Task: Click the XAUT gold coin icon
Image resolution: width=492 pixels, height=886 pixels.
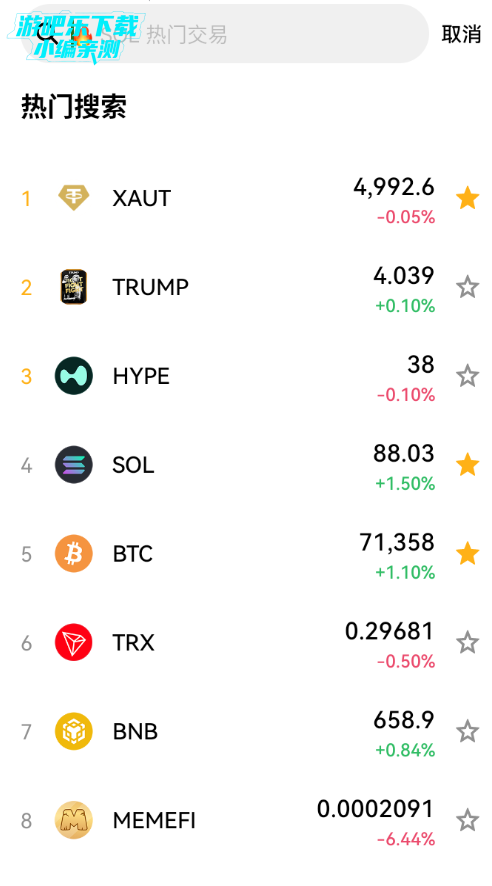Action: [x=74, y=198]
